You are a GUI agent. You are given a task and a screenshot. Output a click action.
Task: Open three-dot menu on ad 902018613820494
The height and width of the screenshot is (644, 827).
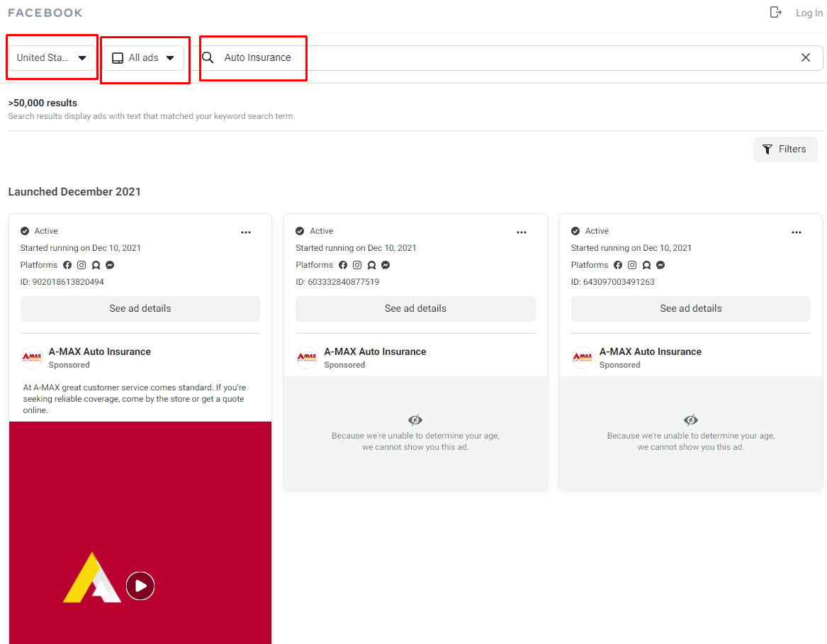(246, 232)
